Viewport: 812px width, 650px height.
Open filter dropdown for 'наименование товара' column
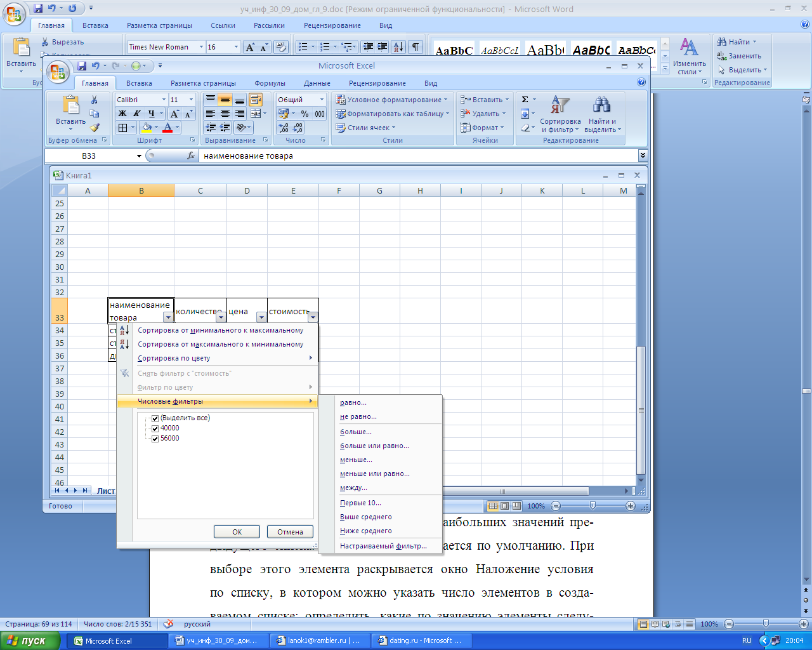(x=167, y=317)
